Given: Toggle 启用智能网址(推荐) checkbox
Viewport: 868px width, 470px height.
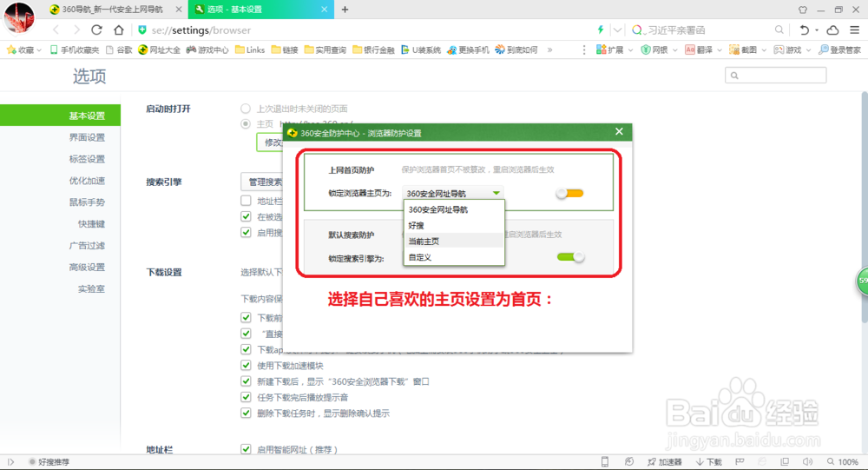Looking at the screenshot, I should 246,449.
